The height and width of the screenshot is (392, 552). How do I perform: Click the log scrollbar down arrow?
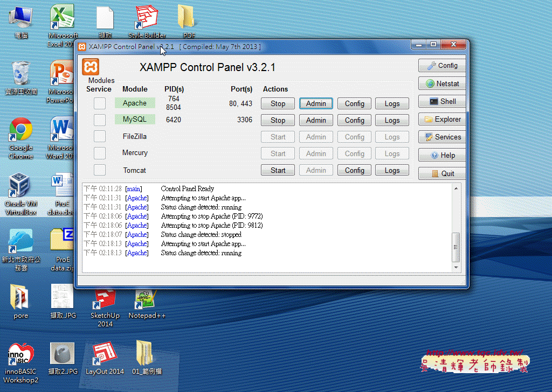[456, 268]
